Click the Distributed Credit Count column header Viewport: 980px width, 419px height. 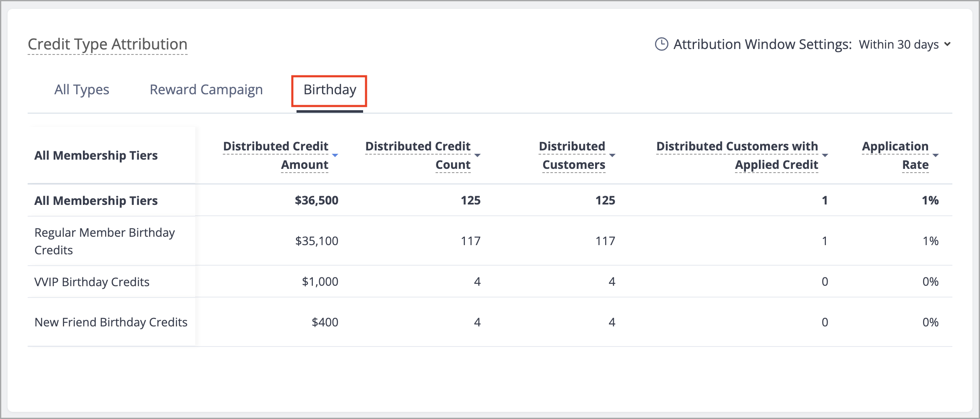coord(418,155)
